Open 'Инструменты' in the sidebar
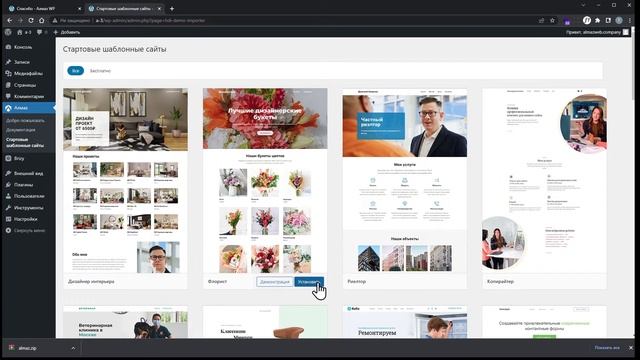 (28, 207)
